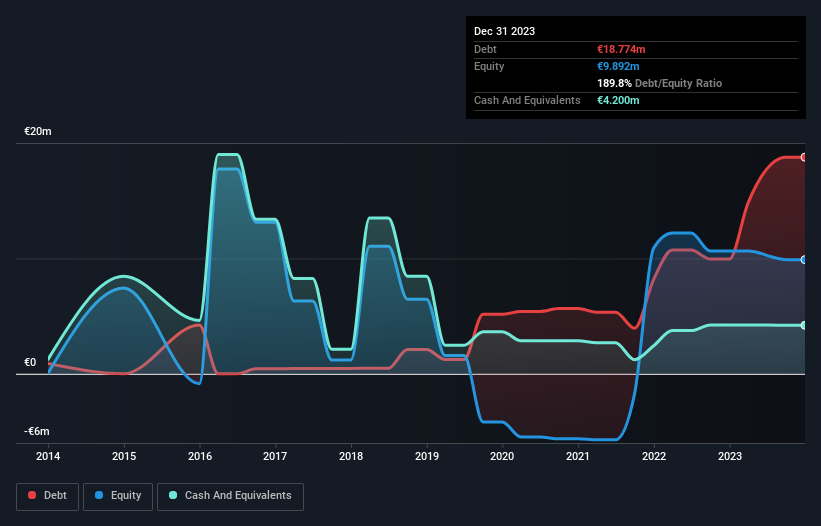Click the €0 y-axis label
The height and width of the screenshot is (526, 821).
pyautogui.click(x=30, y=362)
